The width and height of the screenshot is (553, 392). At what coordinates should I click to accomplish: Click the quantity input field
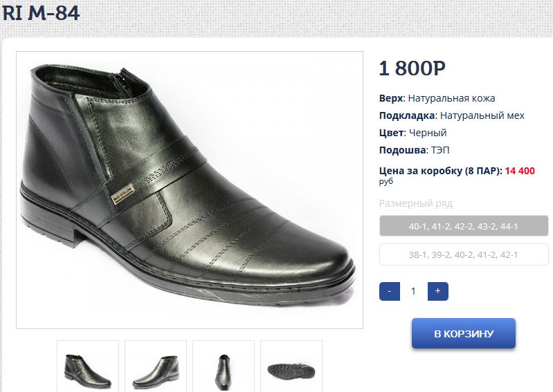413,291
